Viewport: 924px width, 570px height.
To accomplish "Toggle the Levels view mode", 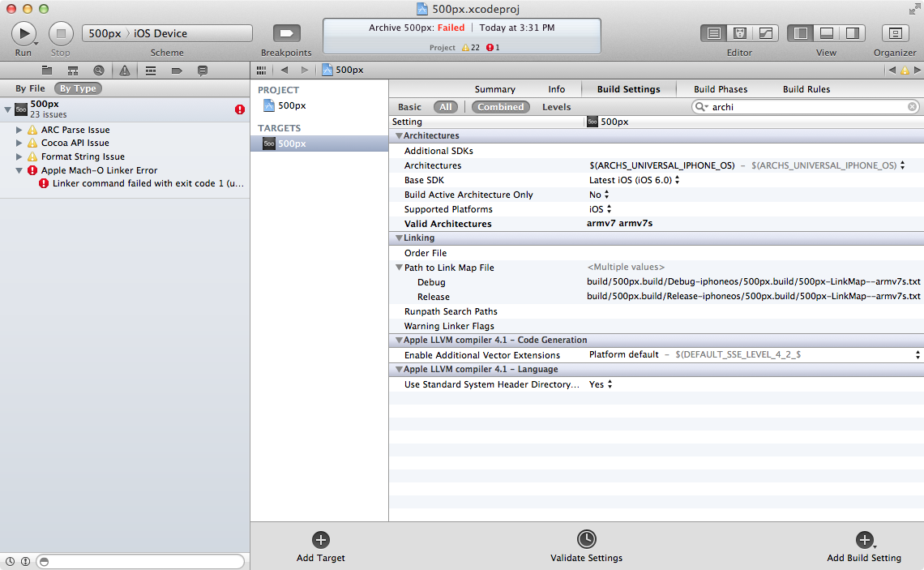I will click(556, 107).
